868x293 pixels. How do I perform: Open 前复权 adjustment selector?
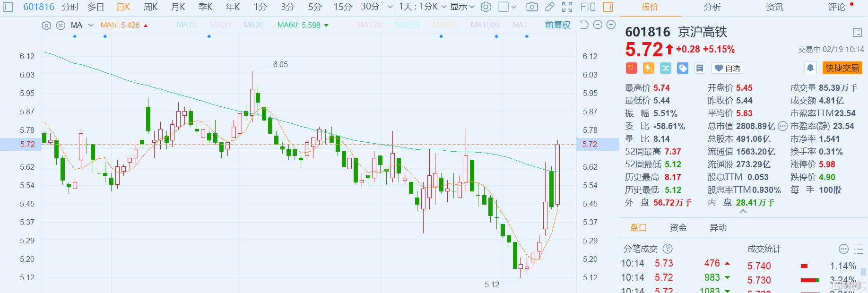[x=558, y=25]
